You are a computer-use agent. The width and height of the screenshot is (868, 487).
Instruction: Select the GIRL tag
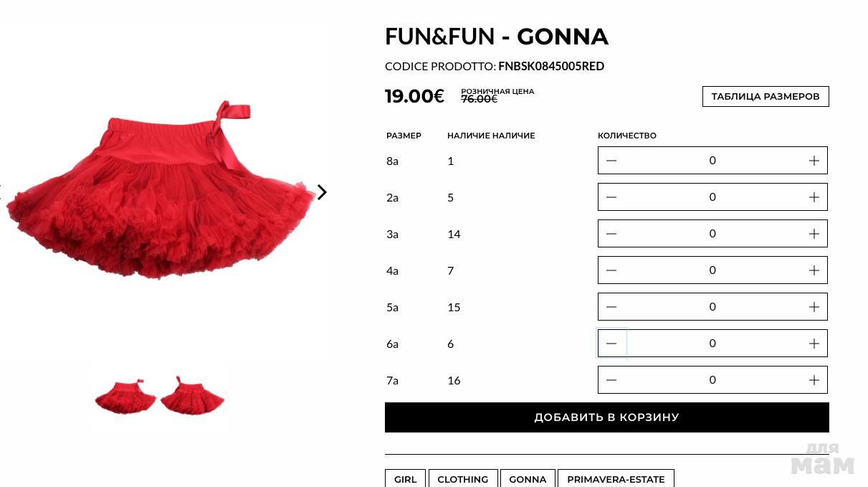pyautogui.click(x=405, y=479)
